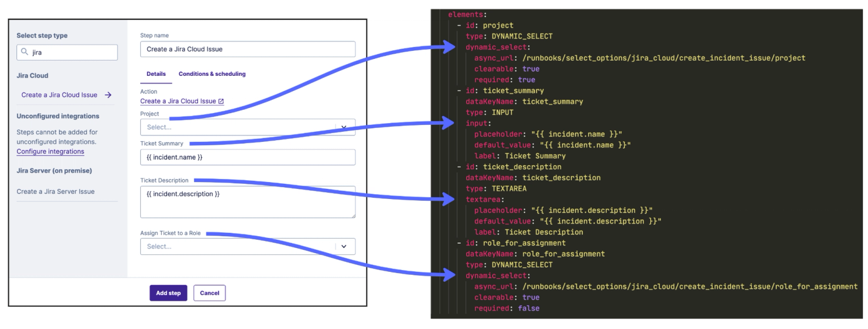Click the Ticket Description field label
Screen dimensions: 868x329
[164, 180]
